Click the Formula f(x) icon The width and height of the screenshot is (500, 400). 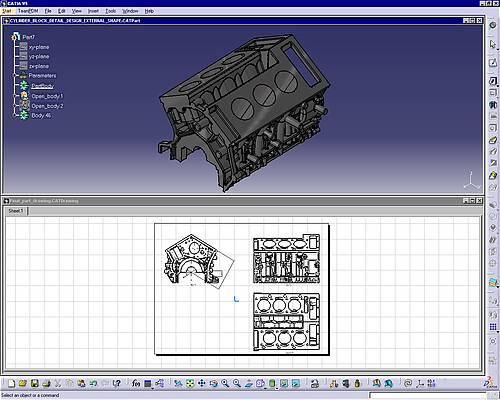click(136, 384)
